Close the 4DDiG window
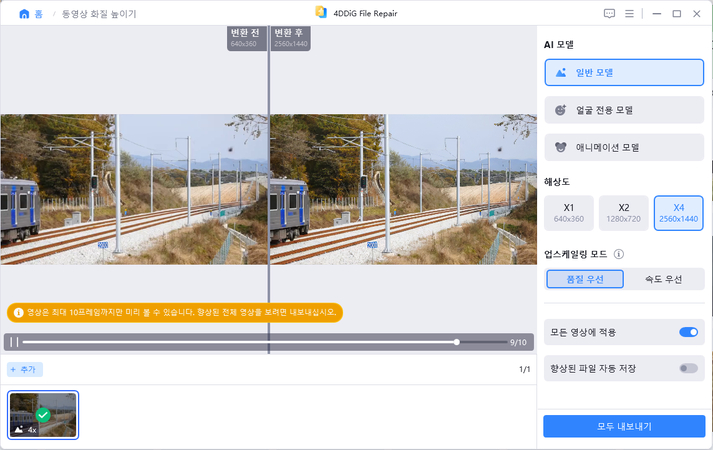Viewport: 713px width, 450px height. [697, 14]
